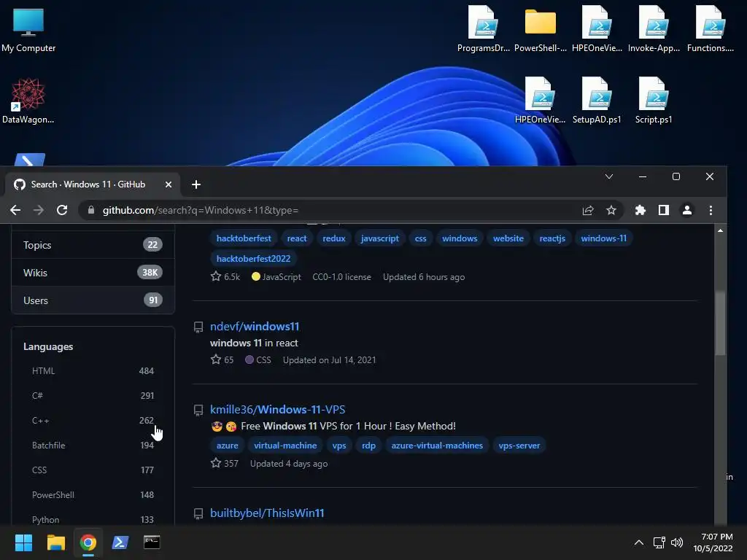Open builtbybel/ThisIsWin11 repository
This screenshot has width=747, height=560.
click(x=267, y=513)
